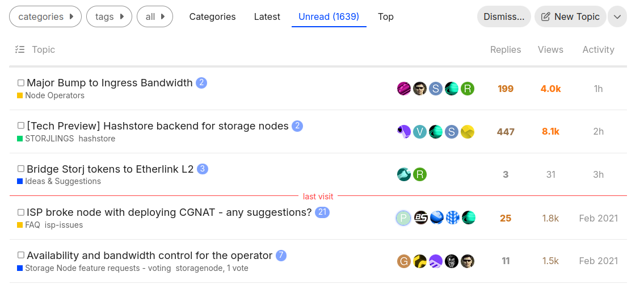Expand the chevron menu beside New Topic
Image resolution: width=644 pixels, height=284 pixels.
coord(617,17)
